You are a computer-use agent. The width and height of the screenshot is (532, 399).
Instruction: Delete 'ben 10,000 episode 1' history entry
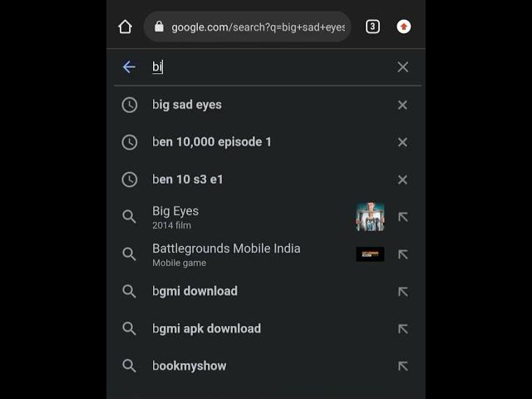click(402, 142)
